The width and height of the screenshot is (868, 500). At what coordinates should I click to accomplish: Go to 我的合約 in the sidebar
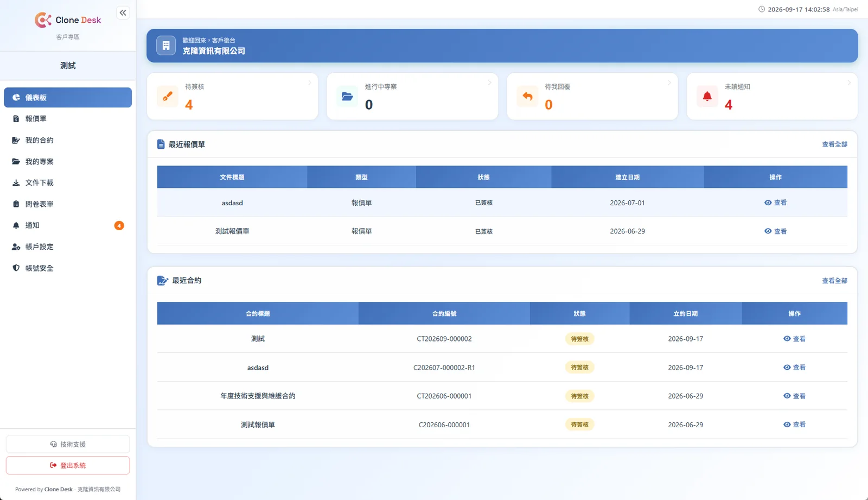point(68,140)
